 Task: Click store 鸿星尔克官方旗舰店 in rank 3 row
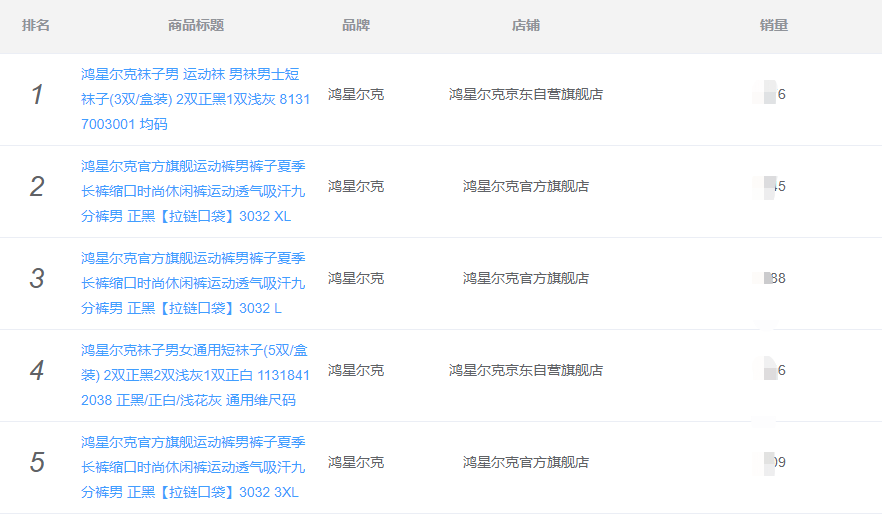tap(526, 278)
